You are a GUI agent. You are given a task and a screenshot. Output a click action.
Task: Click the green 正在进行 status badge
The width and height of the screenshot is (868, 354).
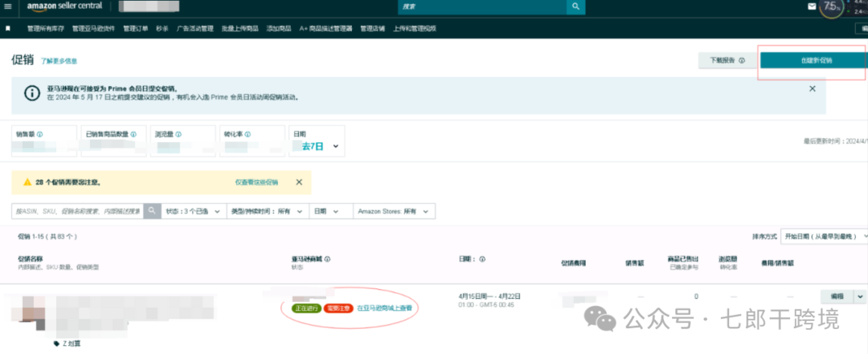(x=307, y=308)
